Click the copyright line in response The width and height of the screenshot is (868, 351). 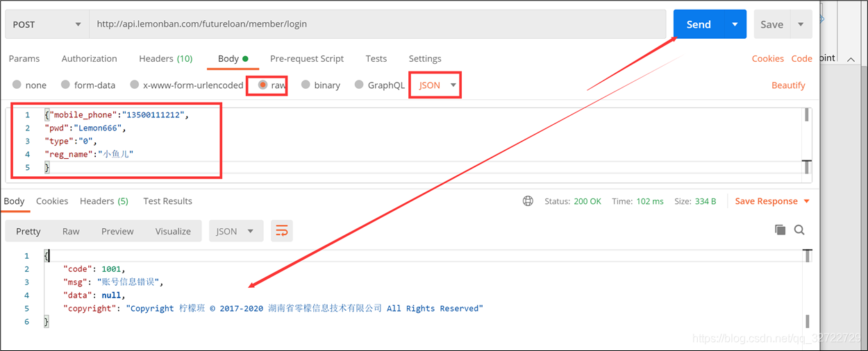[x=273, y=309]
